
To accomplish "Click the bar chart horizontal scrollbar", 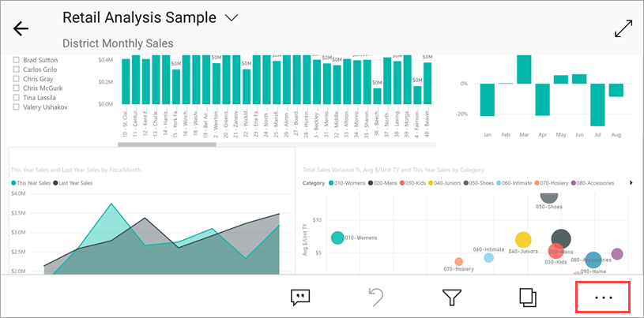I will point(167,144).
